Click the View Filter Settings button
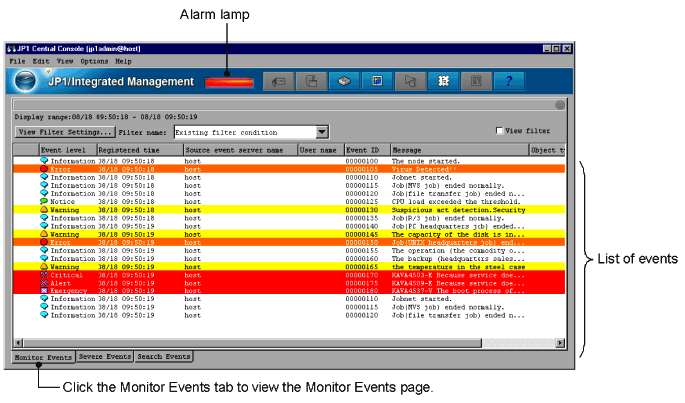The width and height of the screenshot is (685, 403). pyautogui.click(x=65, y=131)
